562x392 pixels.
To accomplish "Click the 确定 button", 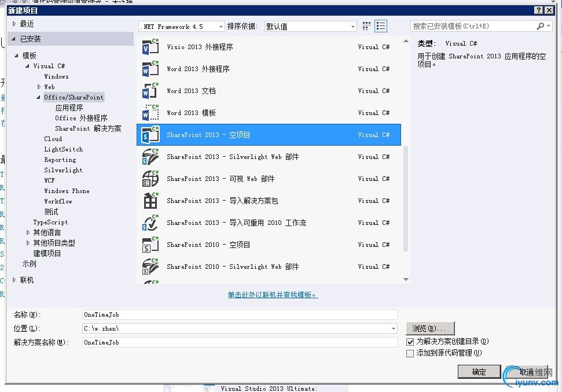I will [479, 372].
